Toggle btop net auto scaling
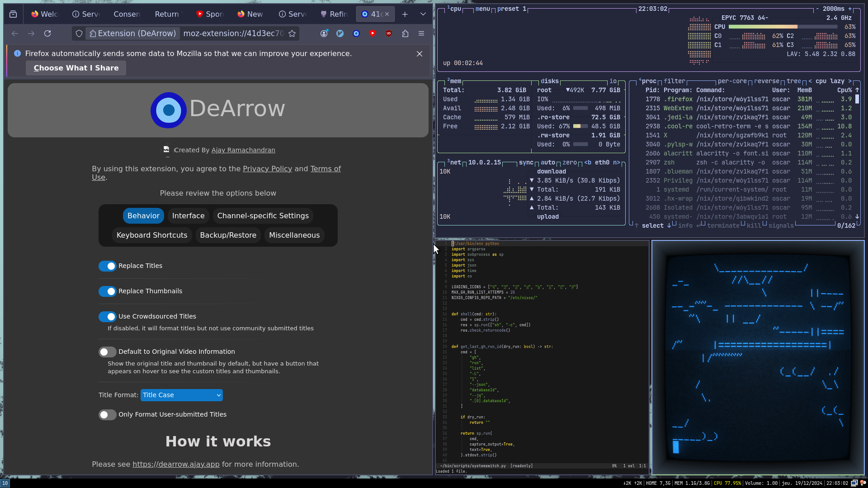The height and width of the screenshot is (488, 868). tap(547, 162)
